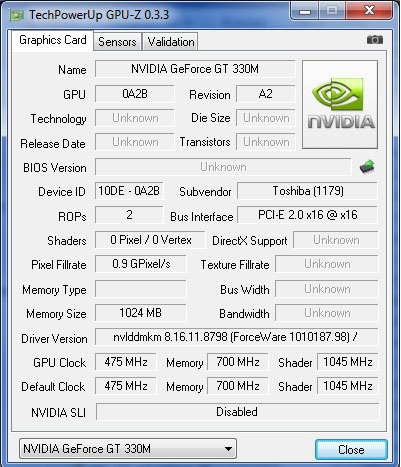Click the Default Clock field 475 MHz
Viewport: 401px width, 467px height.
(x=126, y=386)
